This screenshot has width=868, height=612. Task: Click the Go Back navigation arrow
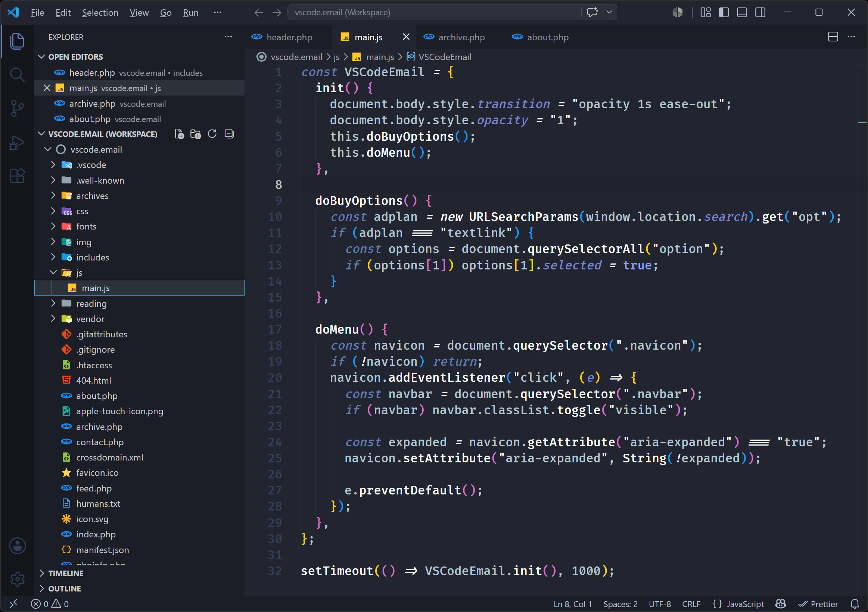tap(259, 12)
